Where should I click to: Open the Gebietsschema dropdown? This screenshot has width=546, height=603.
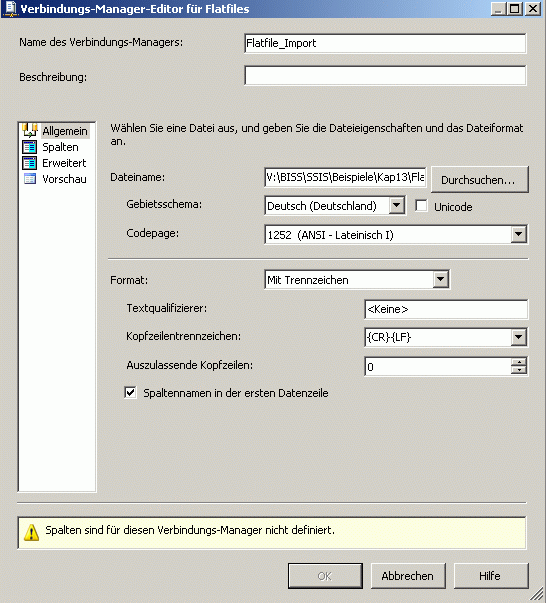point(396,205)
